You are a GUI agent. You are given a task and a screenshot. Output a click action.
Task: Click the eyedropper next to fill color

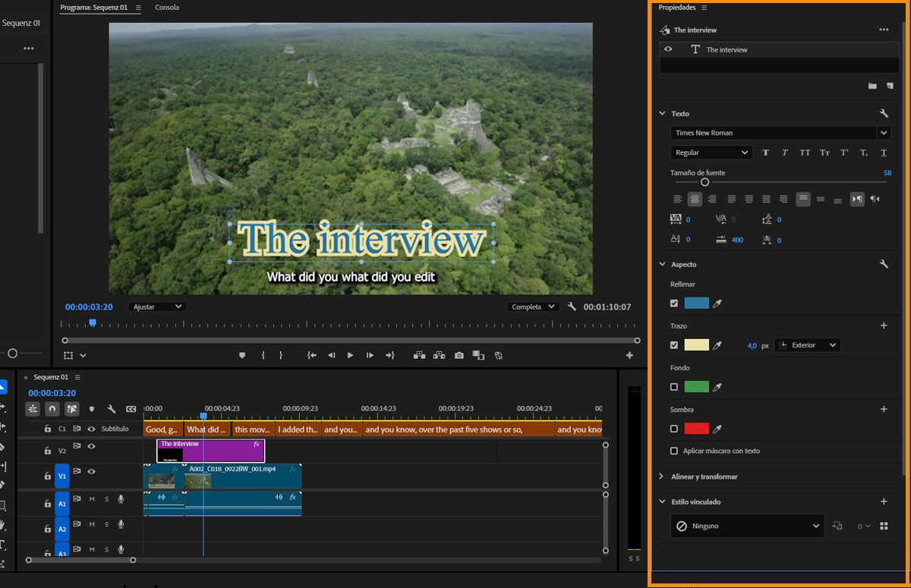pos(717,303)
